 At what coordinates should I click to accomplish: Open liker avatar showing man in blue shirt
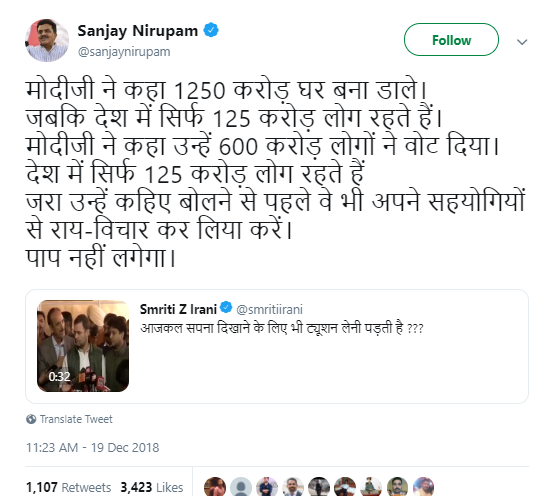(x=267, y=487)
